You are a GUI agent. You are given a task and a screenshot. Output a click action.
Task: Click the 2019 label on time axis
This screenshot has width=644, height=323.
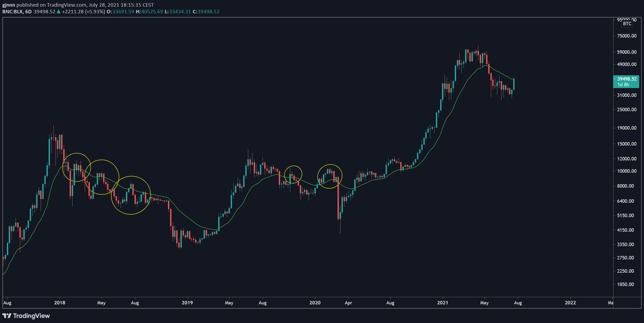coord(187,303)
